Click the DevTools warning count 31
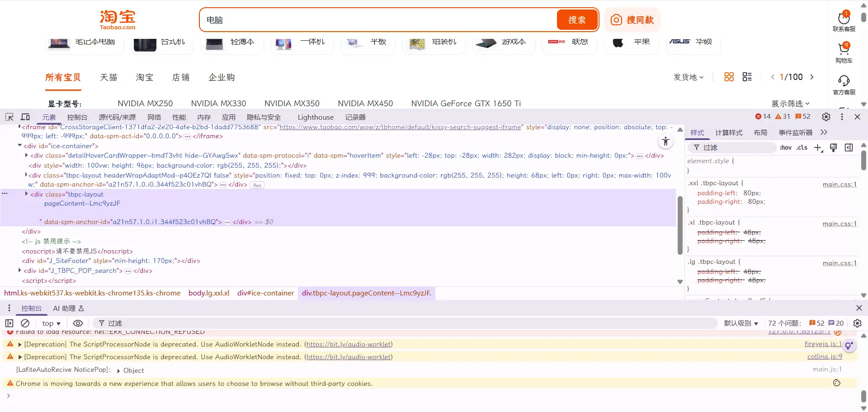Screen dimensions: 868x412 click(783, 117)
